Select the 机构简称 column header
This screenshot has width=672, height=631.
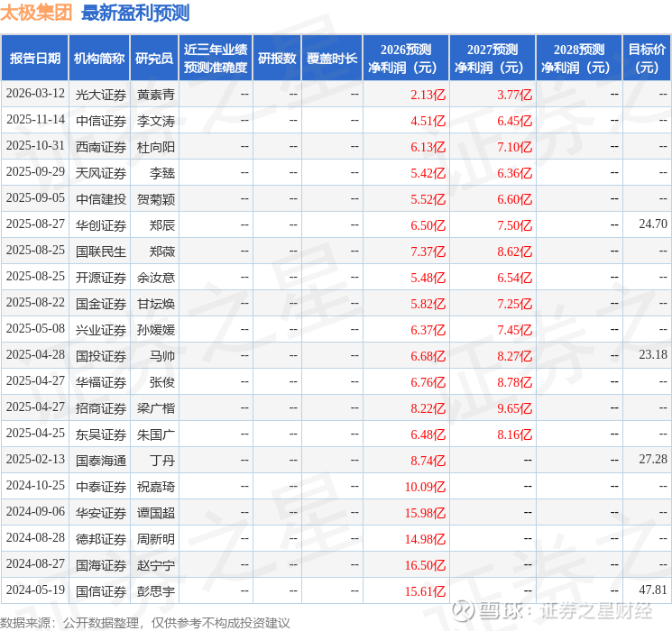[x=99, y=59]
